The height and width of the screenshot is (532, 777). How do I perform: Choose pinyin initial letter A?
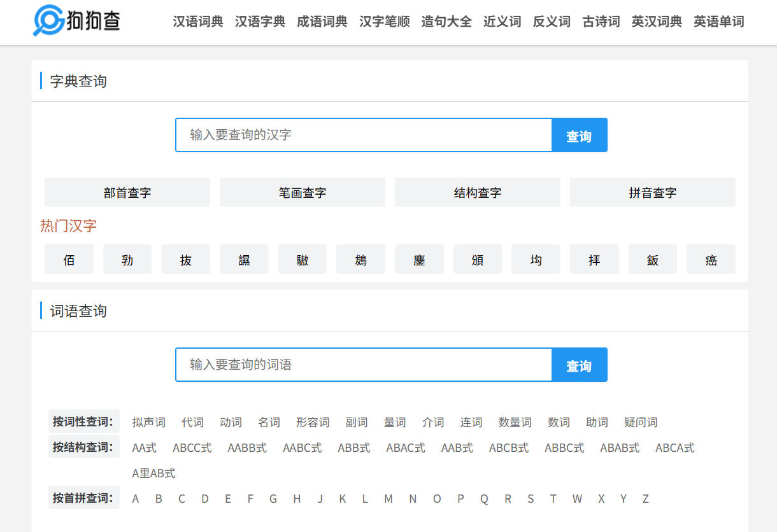click(x=136, y=498)
